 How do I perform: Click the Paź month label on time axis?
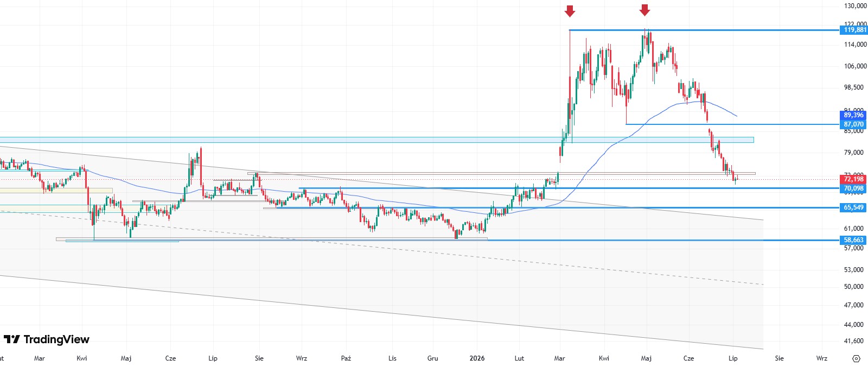[x=346, y=358]
